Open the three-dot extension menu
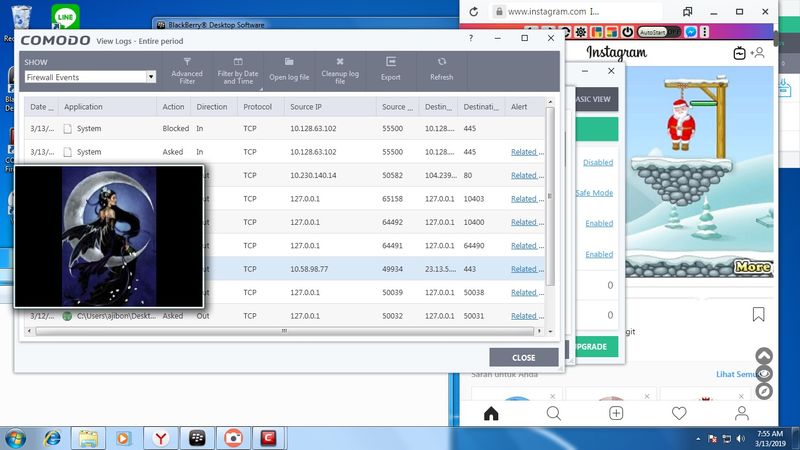 pos(705,32)
